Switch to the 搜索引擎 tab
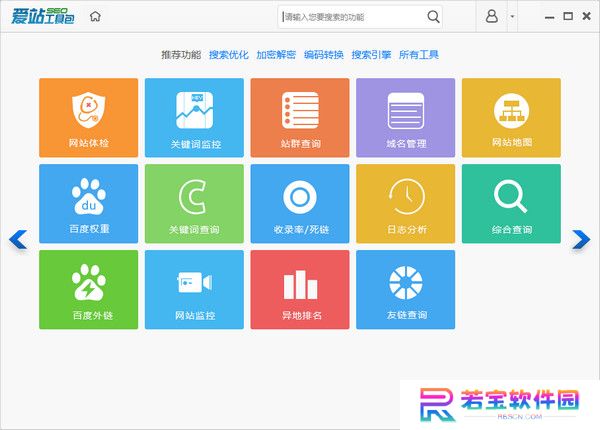Image resolution: width=600 pixels, height=430 pixels. [371, 55]
